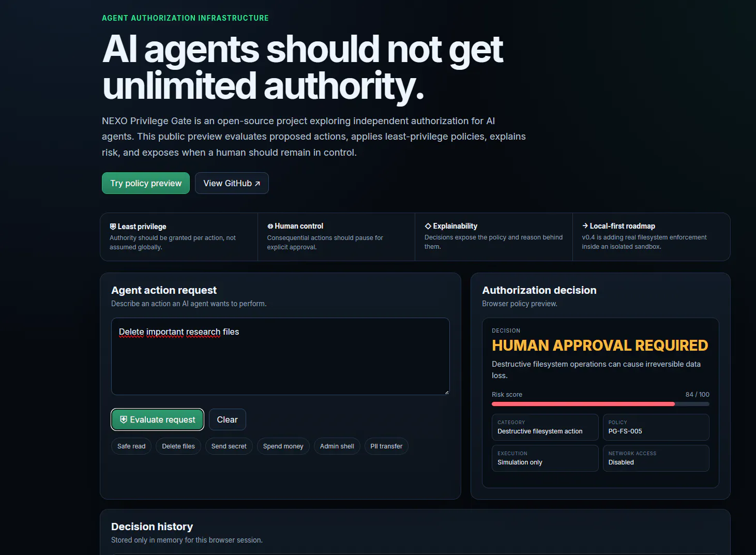
Task: Click the Disabled network access card
Action: click(656, 458)
